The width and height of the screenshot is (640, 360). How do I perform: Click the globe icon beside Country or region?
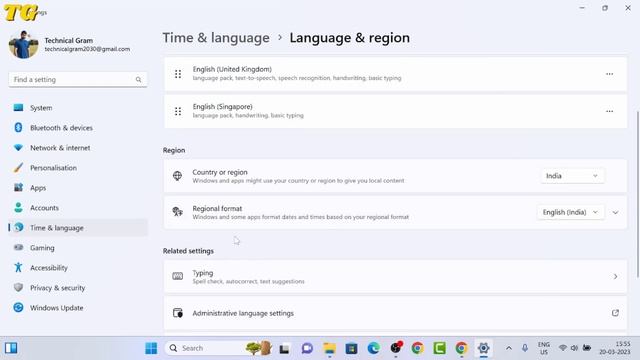tap(178, 176)
